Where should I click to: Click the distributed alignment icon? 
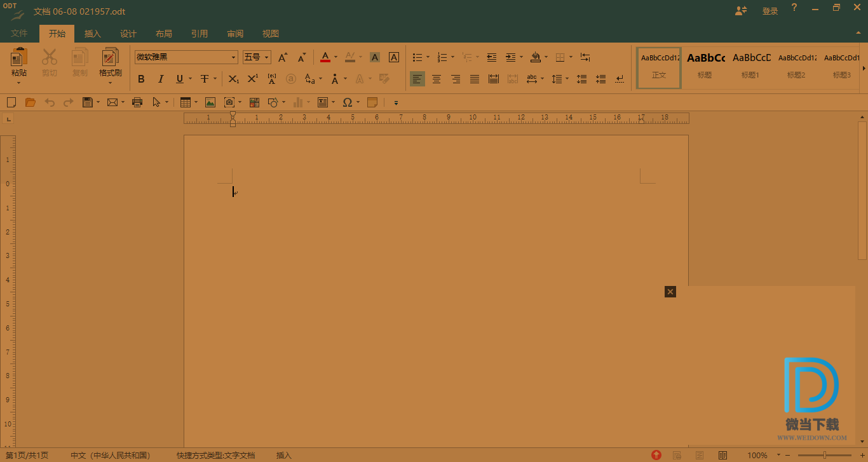point(494,79)
